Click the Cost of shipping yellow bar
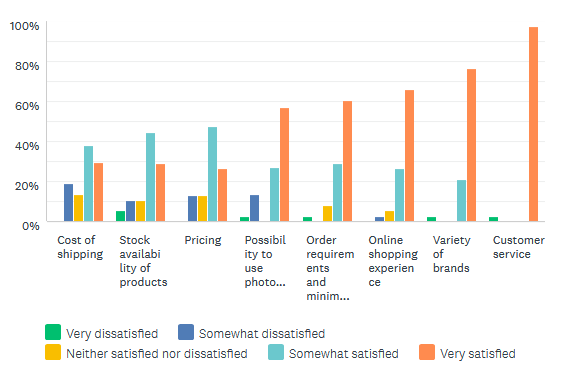 78,208
